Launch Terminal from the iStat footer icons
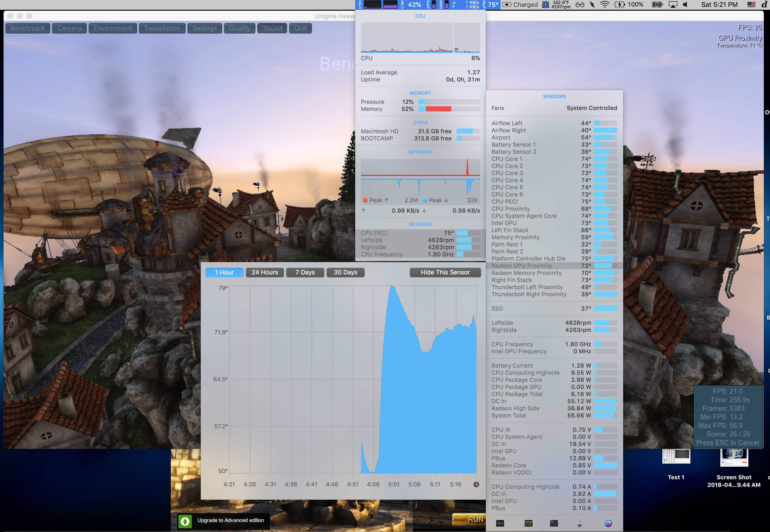 [554, 523]
